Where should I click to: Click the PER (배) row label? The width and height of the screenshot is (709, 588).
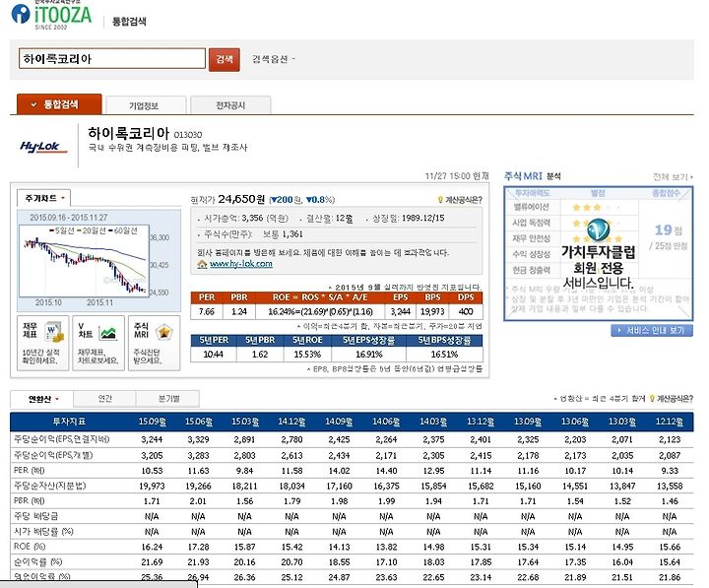[x=29, y=471]
